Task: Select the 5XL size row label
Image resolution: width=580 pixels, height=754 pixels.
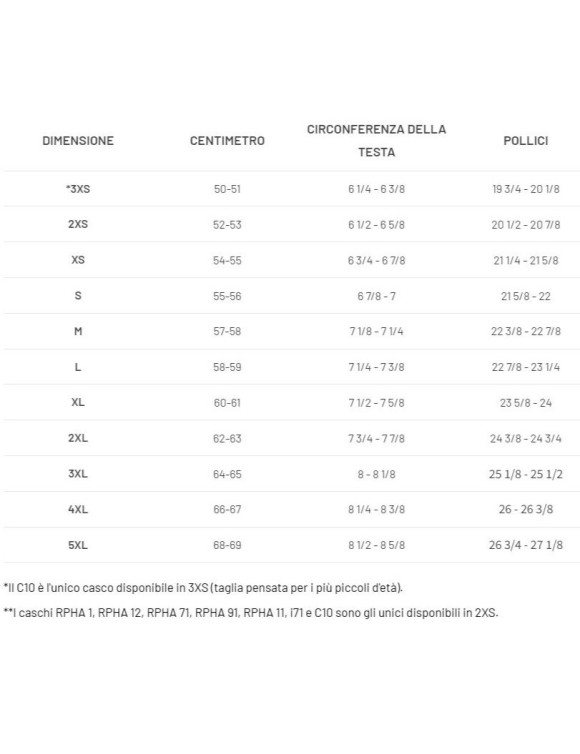Action: click(x=78, y=545)
